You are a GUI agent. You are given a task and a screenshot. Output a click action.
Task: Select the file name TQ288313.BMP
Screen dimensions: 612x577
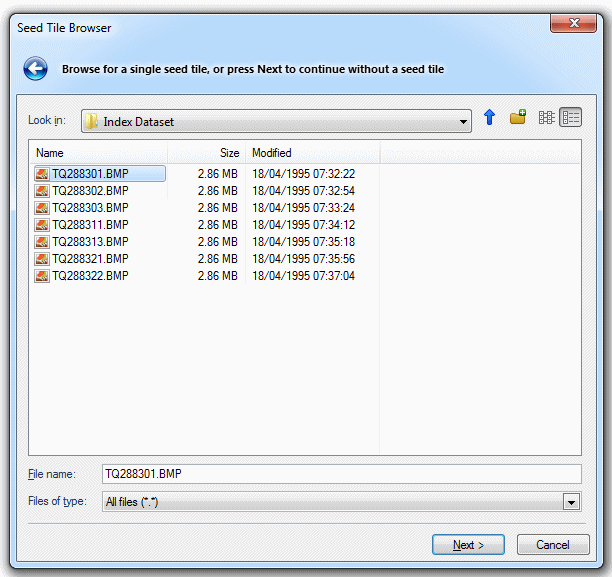click(x=91, y=242)
